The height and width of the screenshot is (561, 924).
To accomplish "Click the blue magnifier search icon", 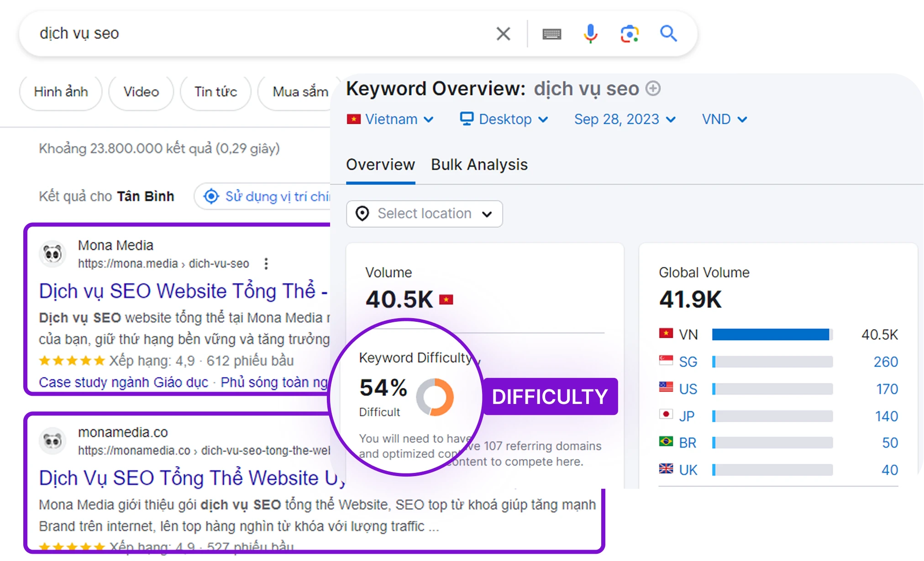I will pos(668,33).
